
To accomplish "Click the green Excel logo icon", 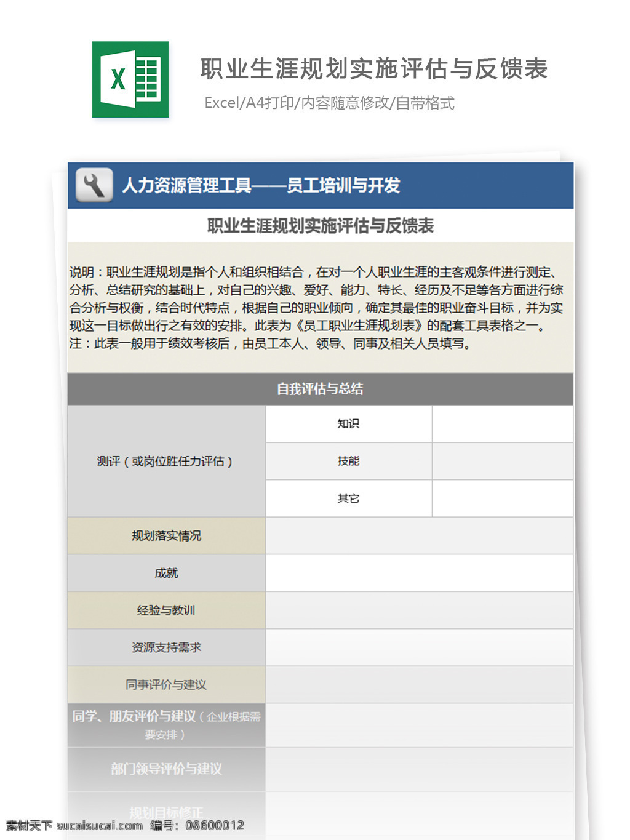I will [x=130, y=79].
